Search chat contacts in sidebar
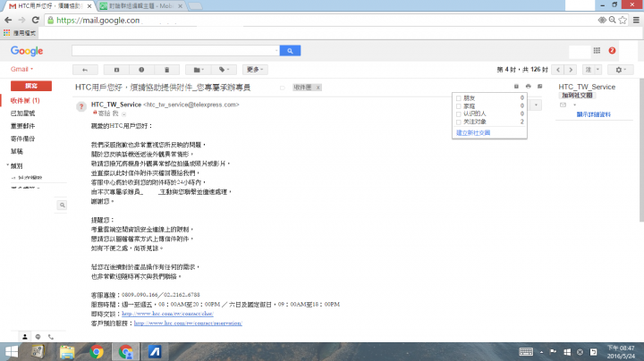This screenshot has height=361, width=644. [62, 206]
